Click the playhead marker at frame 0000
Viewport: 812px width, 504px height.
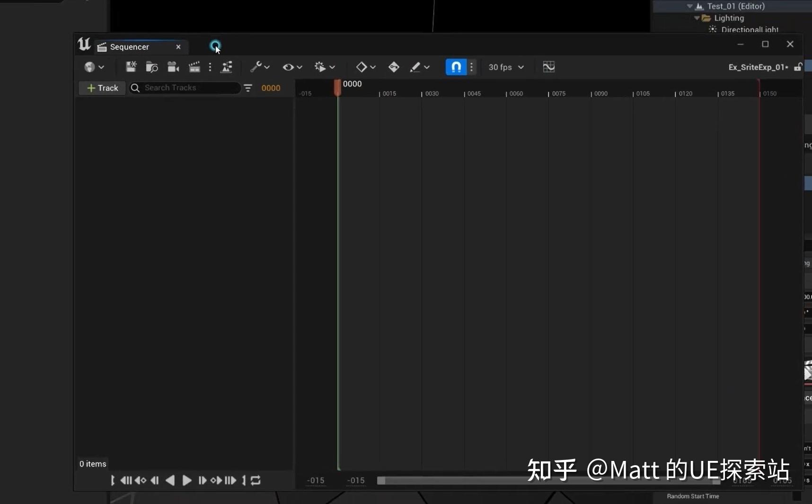[x=337, y=88]
